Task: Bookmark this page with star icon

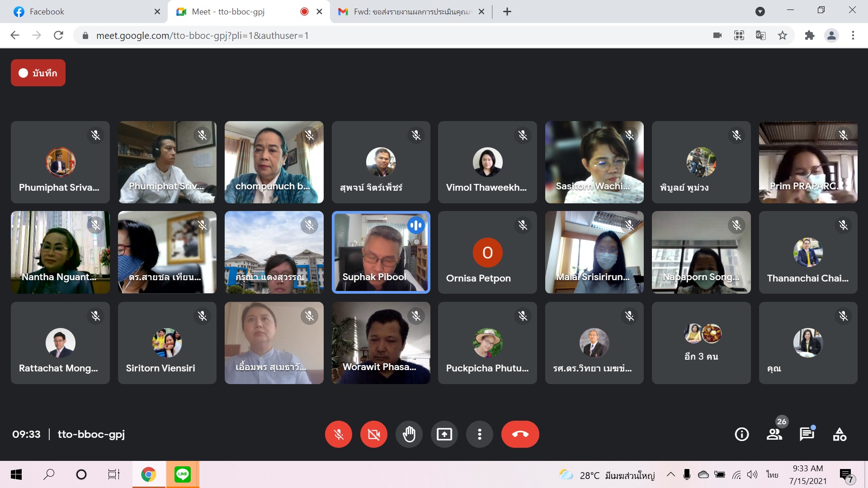Action: click(783, 35)
